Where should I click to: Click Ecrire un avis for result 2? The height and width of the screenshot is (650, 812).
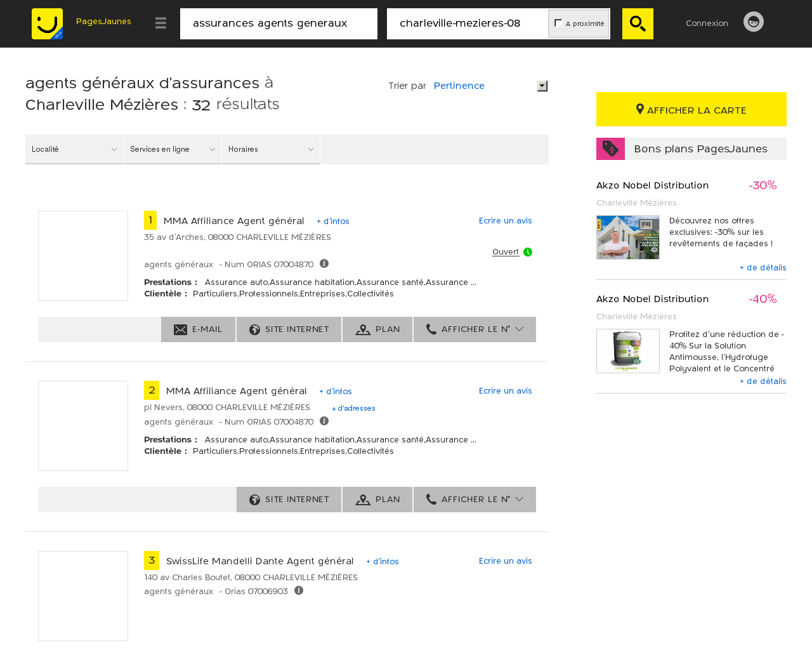point(506,390)
